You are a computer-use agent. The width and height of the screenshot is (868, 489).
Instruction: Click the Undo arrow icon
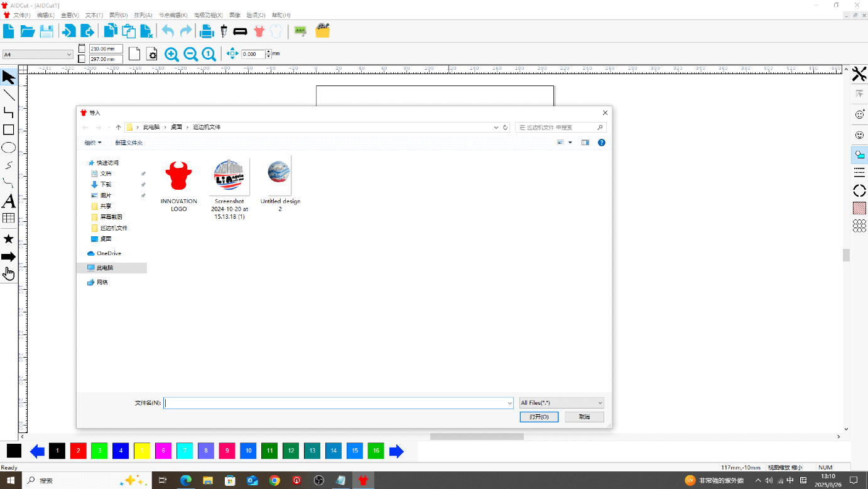pos(168,31)
